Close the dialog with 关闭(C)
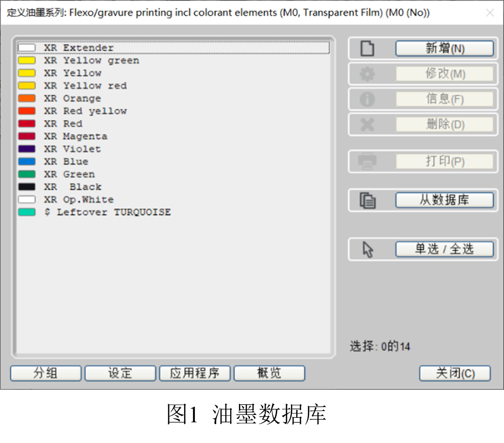The height and width of the screenshot is (443, 504). coord(455,373)
